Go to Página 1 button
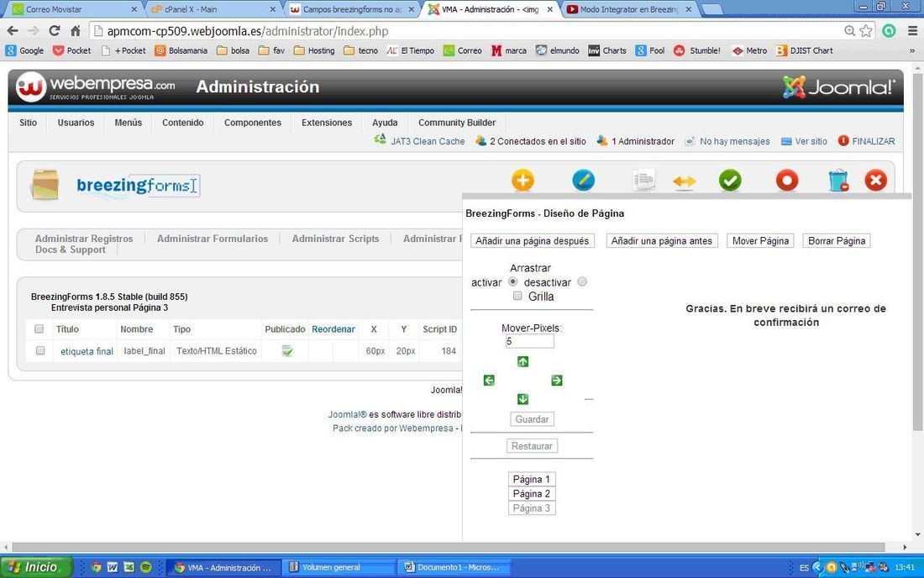The height and width of the screenshot is (578, 924). [x=532, y=480]
